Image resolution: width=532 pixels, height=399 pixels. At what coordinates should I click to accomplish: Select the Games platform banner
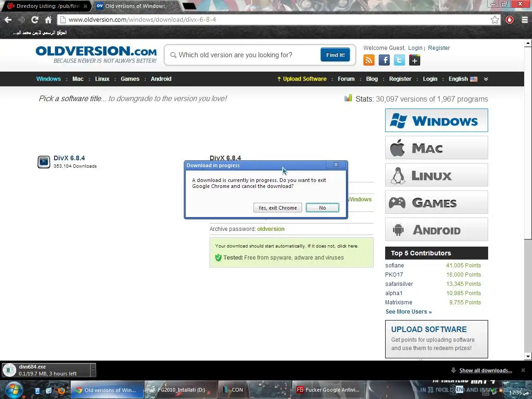(436, 202)
